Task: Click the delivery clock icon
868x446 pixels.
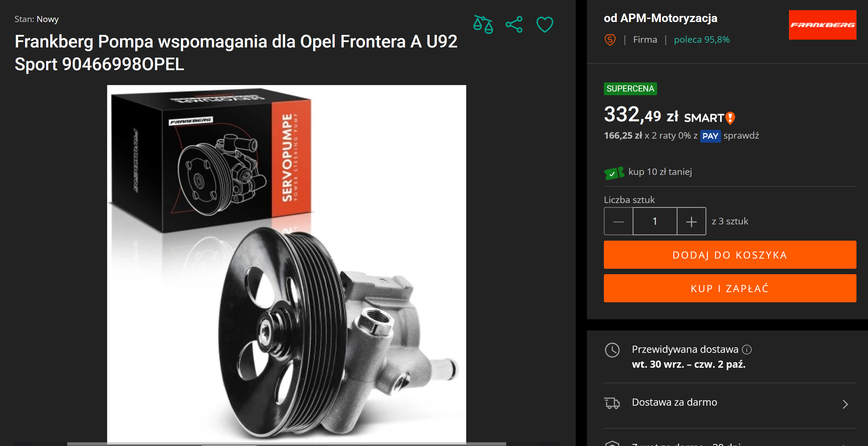Action: click(612, 350)
